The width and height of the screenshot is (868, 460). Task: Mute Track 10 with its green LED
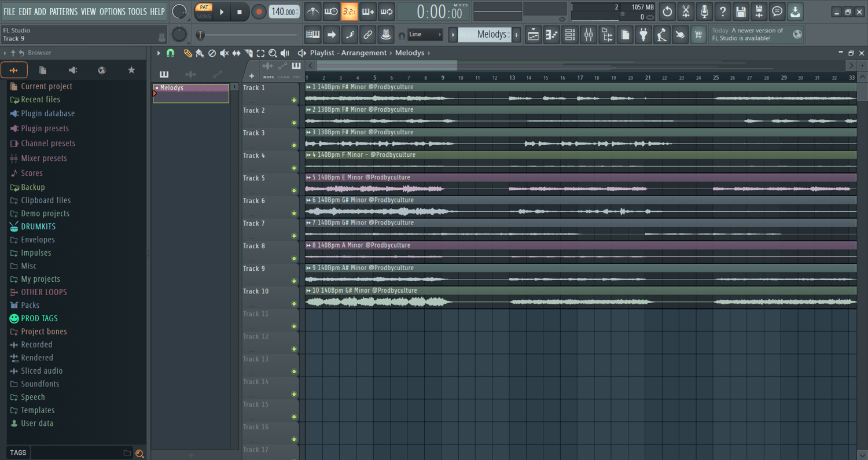point(294,304)
